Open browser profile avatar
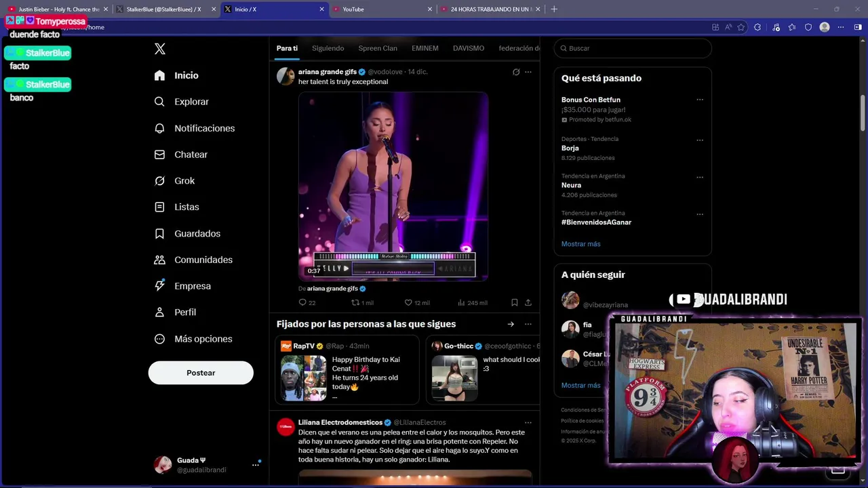The width and height of the screenshot is (868, 488). click(825, 27)
